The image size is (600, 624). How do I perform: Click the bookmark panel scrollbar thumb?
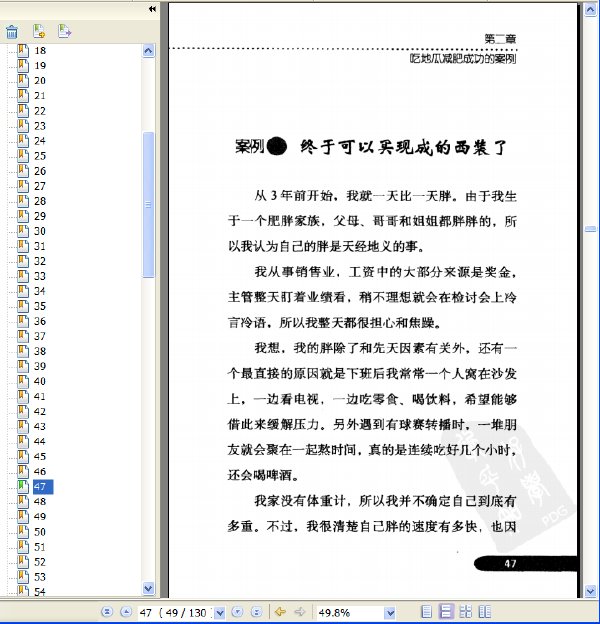148,205
